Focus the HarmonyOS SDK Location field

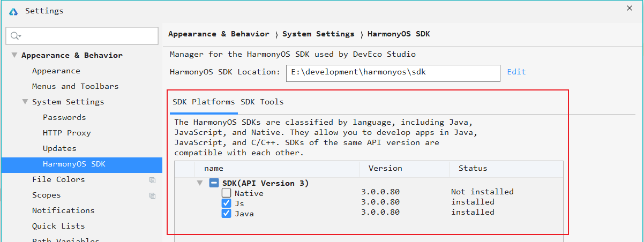pos(393,72)
